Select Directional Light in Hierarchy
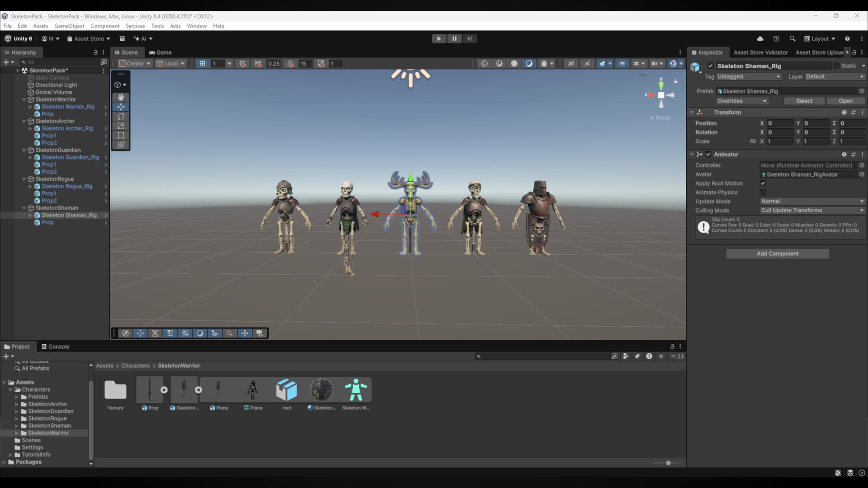The height and width of the screenshot is (488, 868). 56,85
